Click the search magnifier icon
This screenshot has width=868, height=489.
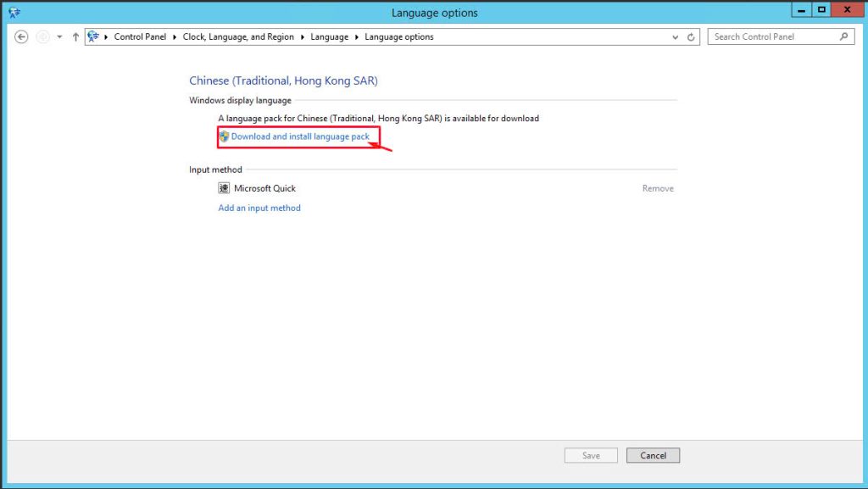click(x=843, y=36)
